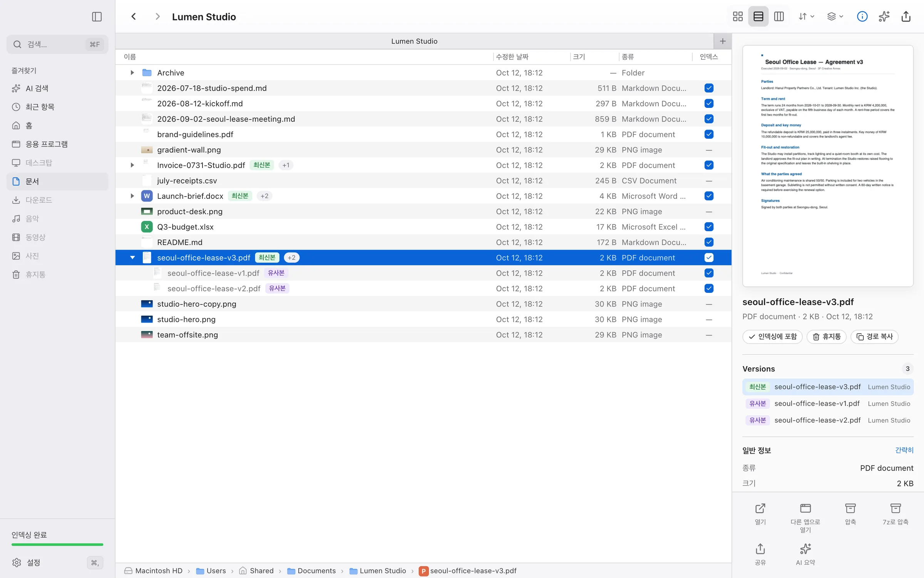Image resolution: width=924 pixels, height=578 pixels.
Task: Expand versions of Invoice-0731-Studio.pdf
Action: click(x=132, y=165)
